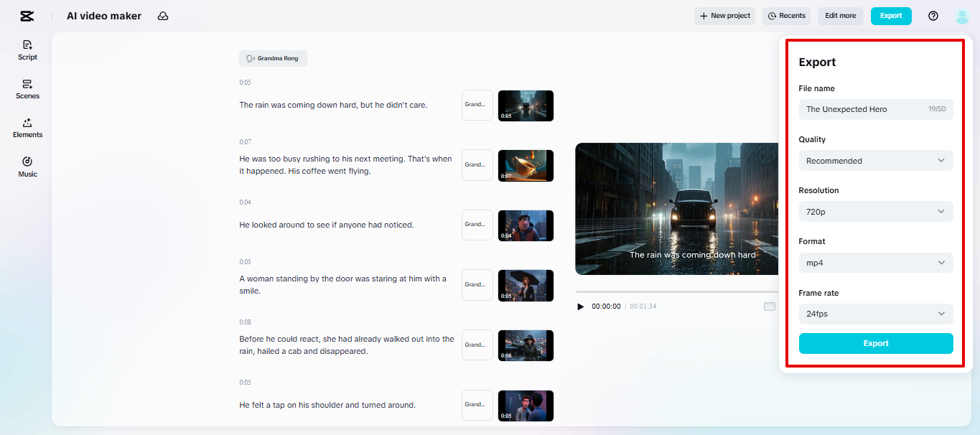
Task: Select the Grandma Rong voice chip
Action: [x=273, y=58]
